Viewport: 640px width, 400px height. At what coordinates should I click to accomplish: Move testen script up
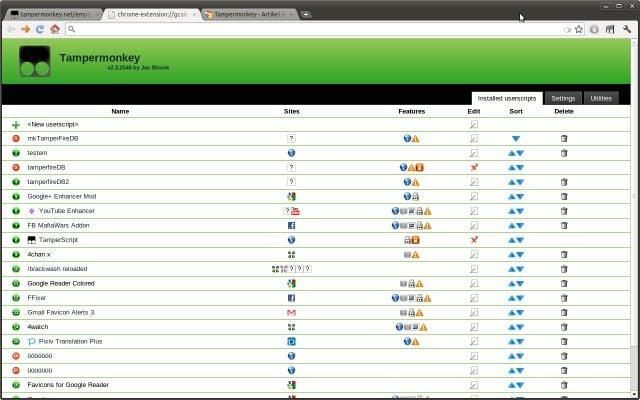point(512,153)
